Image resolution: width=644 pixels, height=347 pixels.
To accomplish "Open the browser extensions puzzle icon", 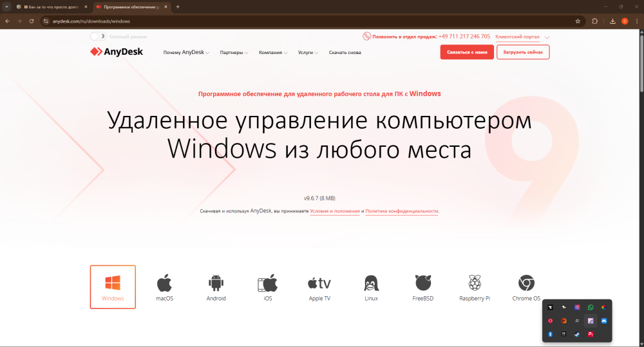I will pos(594,21).
